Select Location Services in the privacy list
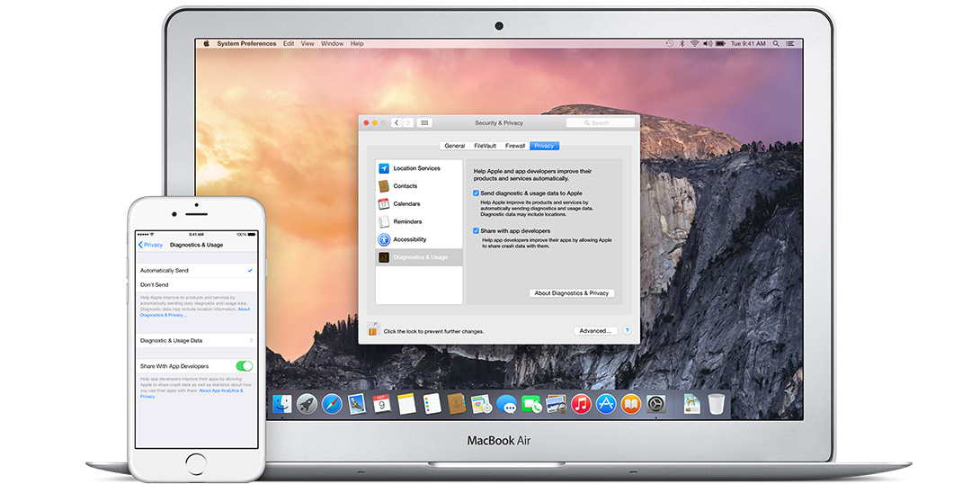 point(418,168)
